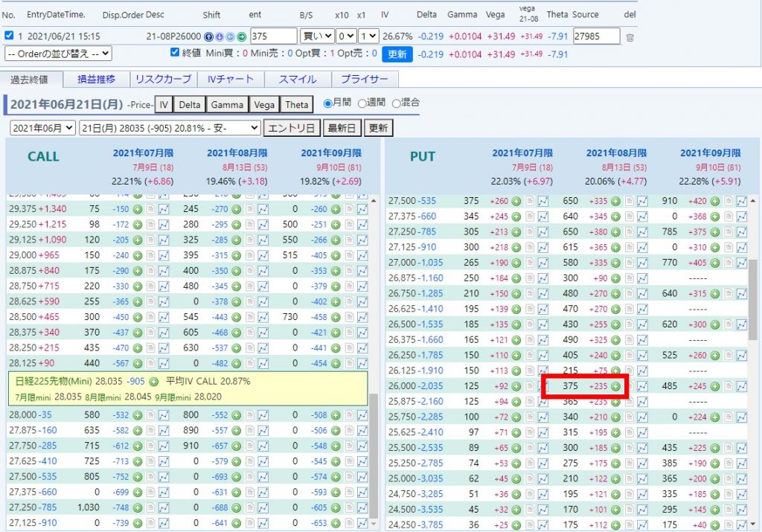Click the shift-down arrow icon for order 21-08P26000

(220, 36)
